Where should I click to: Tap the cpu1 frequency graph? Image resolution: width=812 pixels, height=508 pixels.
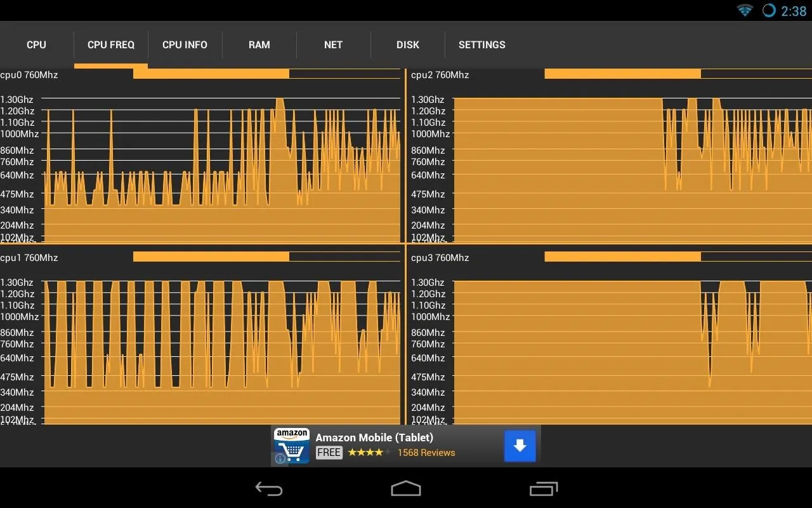coord(222,352)
